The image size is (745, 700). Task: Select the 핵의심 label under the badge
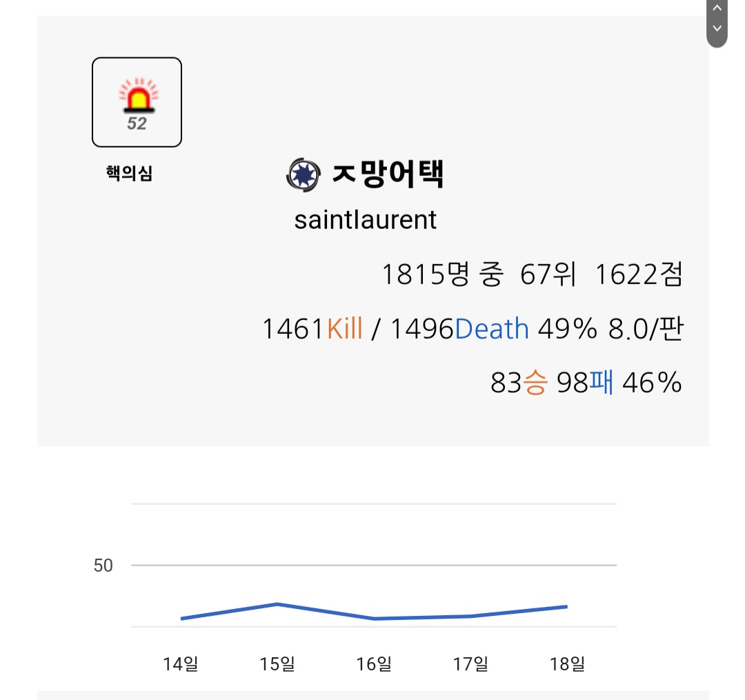pos(129,174)
